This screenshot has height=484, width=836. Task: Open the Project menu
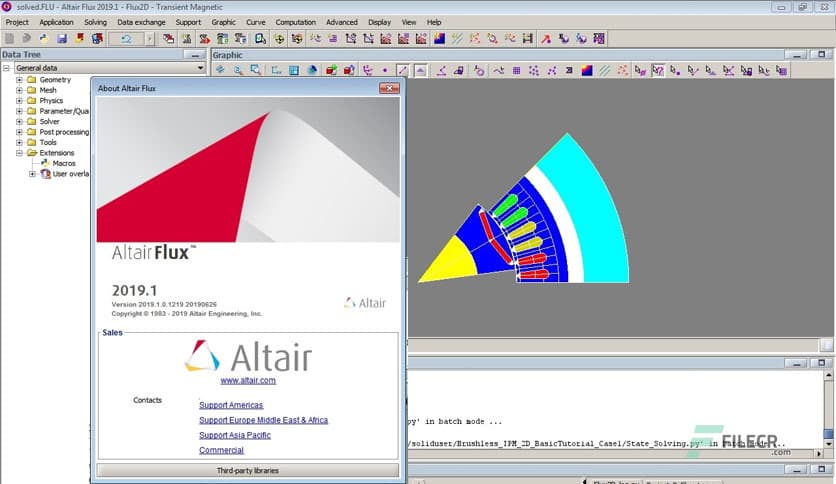point(17,22)
